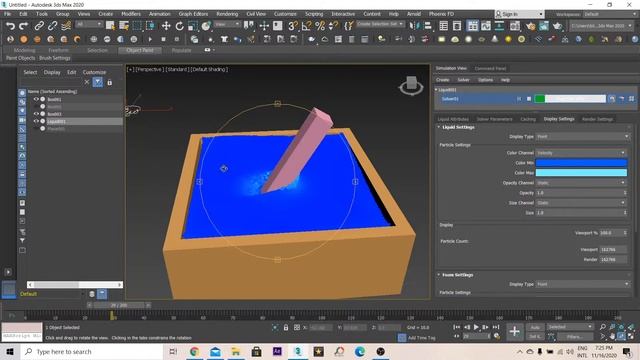Switch to the Command Panel tab

tap(490, 69)
